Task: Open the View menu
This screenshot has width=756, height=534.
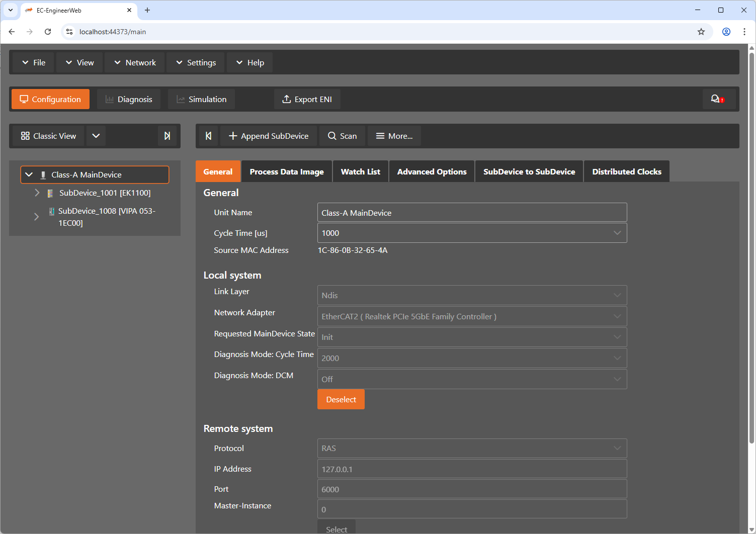Action: (x=79, y=62)
